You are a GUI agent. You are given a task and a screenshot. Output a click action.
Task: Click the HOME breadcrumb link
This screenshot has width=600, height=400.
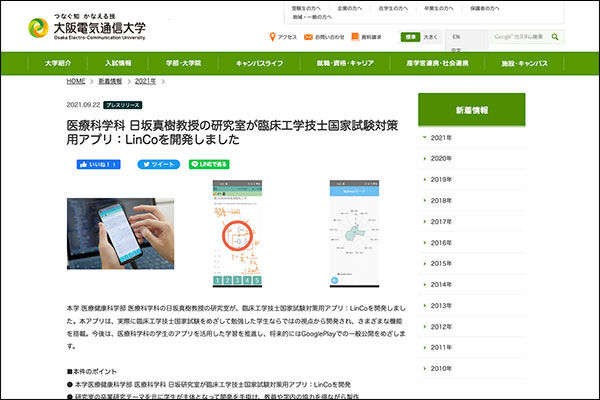tap(76, 81)
